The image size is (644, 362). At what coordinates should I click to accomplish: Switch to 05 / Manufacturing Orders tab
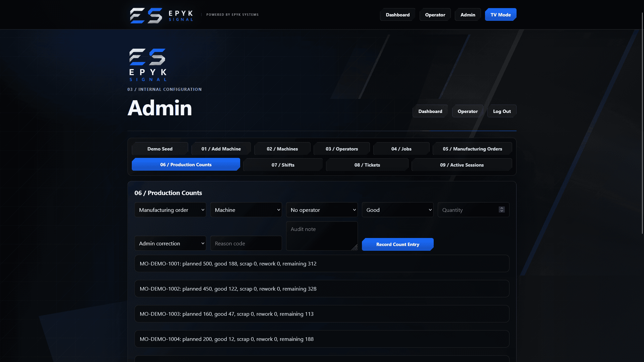point(473,149)
